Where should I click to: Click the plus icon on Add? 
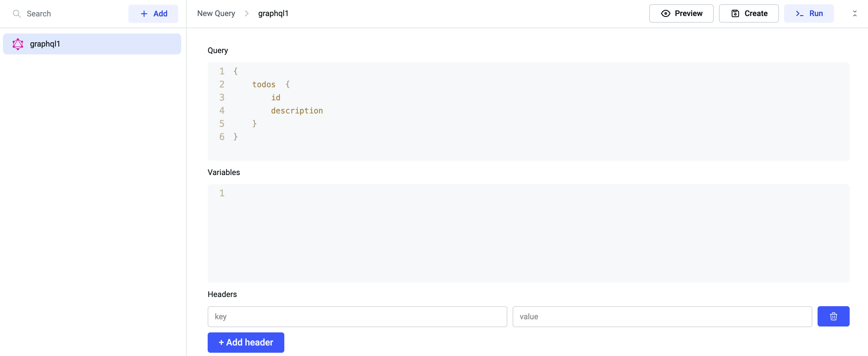click(x=144, y=14)
